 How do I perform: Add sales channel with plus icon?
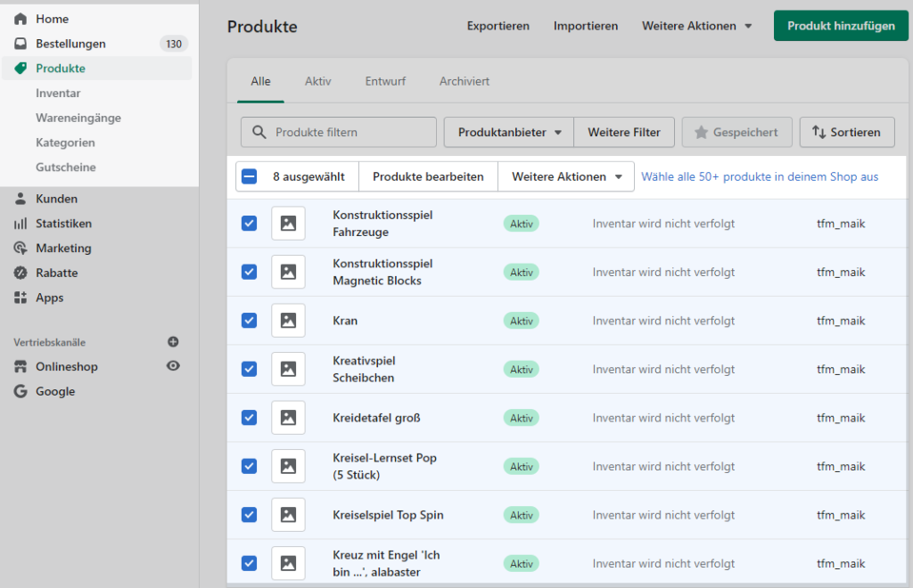coord(173,342)
